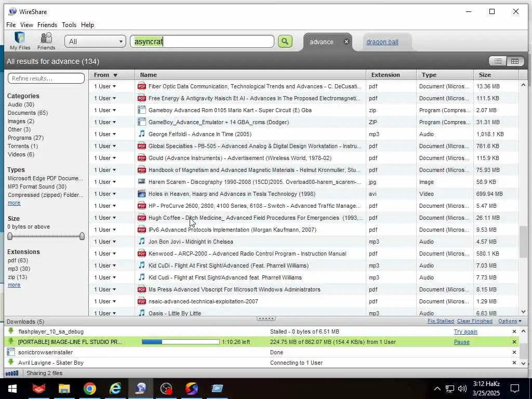Open My Files library icon
The height and width of the screenshot is (399, 532).
20,41
